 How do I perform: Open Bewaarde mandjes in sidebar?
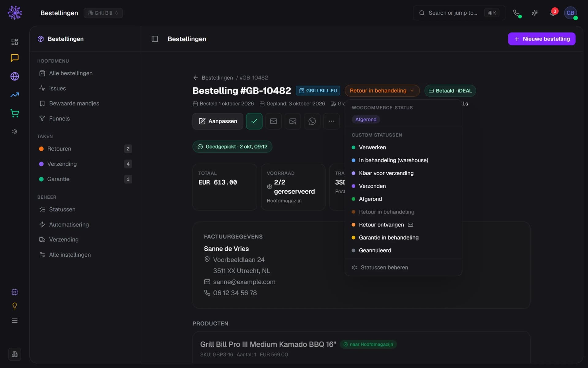85,103
